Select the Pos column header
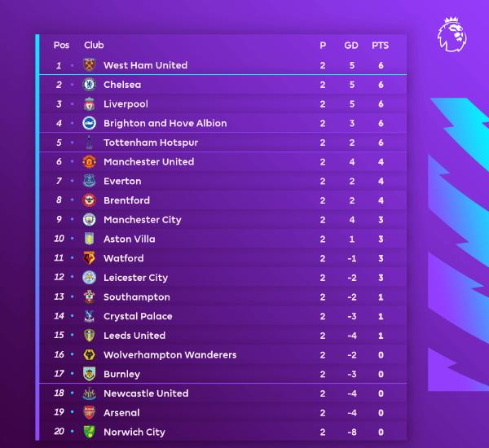The width and height of the screenshot is (489, 448). [61, 46]
